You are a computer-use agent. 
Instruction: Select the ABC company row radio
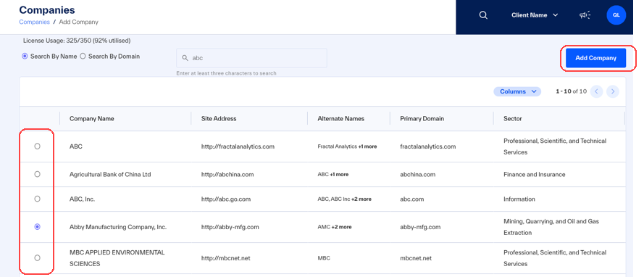point(38,146)
